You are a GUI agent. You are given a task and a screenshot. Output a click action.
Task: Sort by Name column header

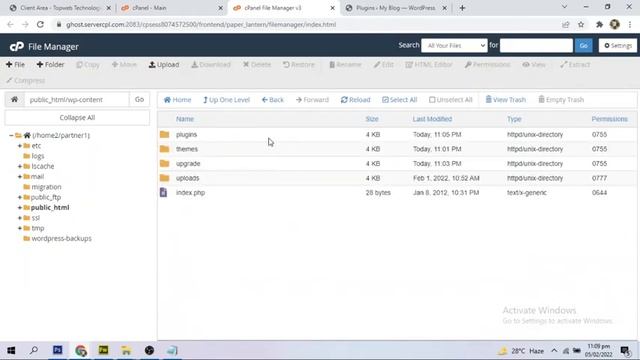coord(185,119)
